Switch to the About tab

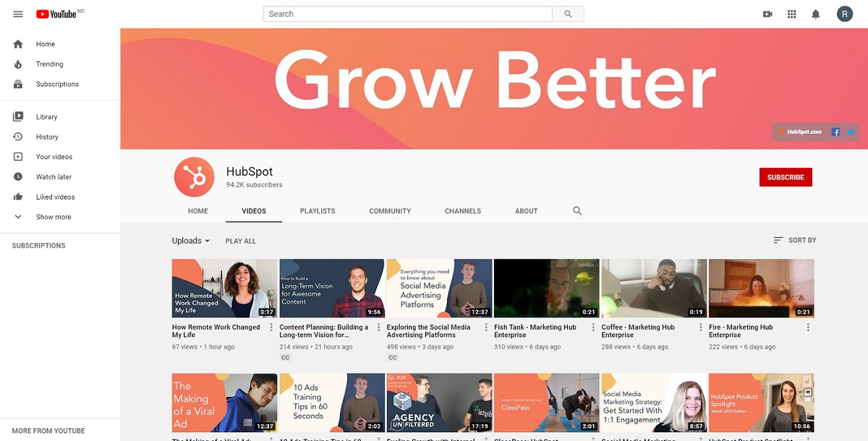(527, 211)
